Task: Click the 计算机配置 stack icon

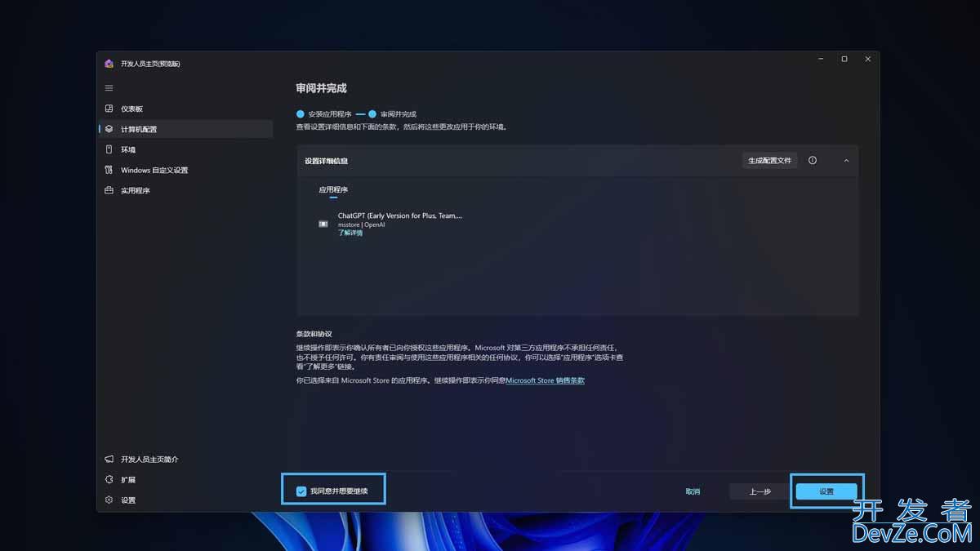Action: click(109, 129)
